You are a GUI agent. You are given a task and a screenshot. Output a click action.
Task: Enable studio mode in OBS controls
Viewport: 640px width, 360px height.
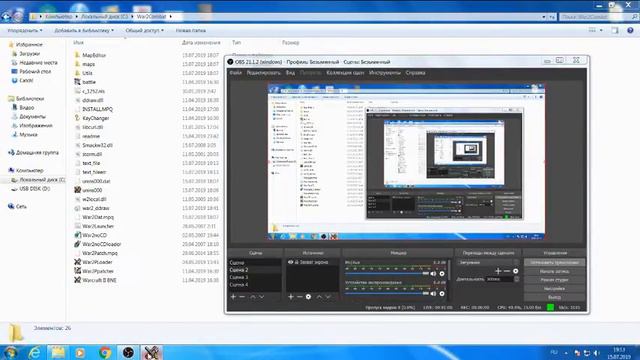click(554, 280)
